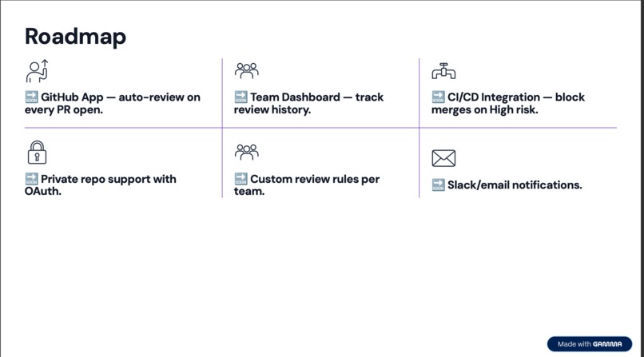Click the envelope icon above Slack/email notifications
The width and height of the screenshot is (644, 357).
tap(443, 158)
